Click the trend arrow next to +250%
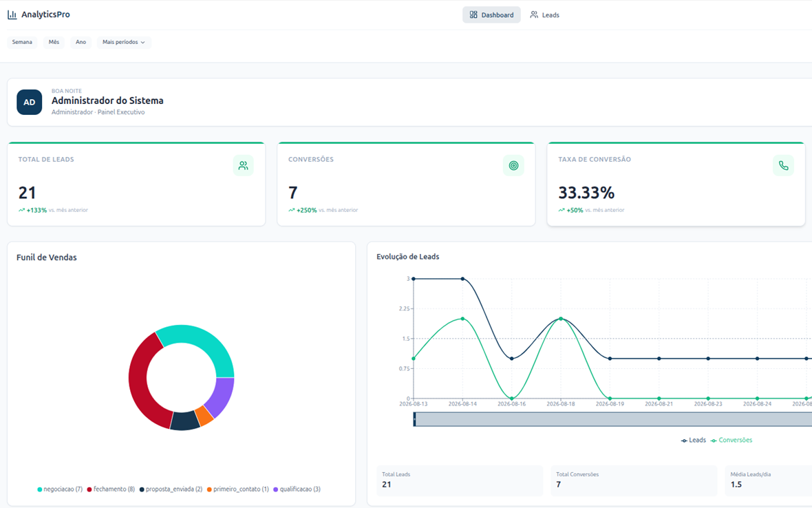The width and height of the screenshot is (812, 508). 292,210
